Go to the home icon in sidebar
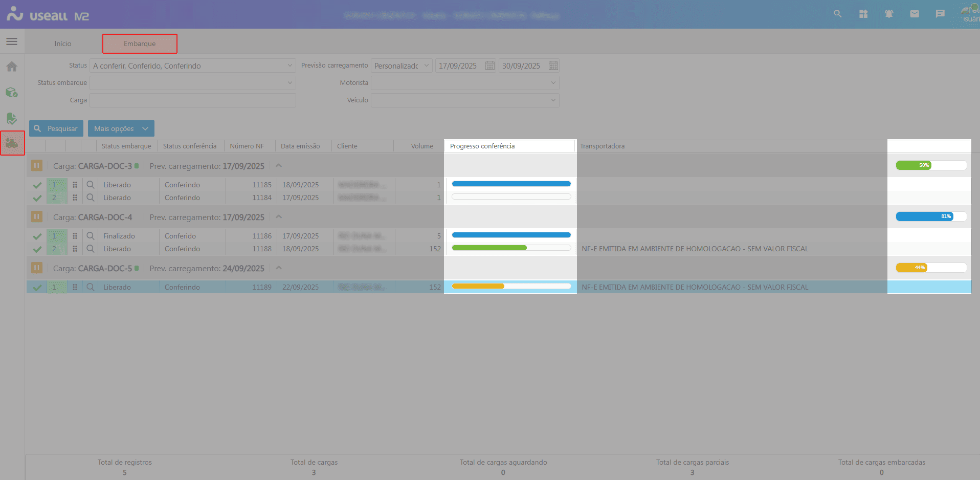The image size is (980, 480). coord(12,67)
